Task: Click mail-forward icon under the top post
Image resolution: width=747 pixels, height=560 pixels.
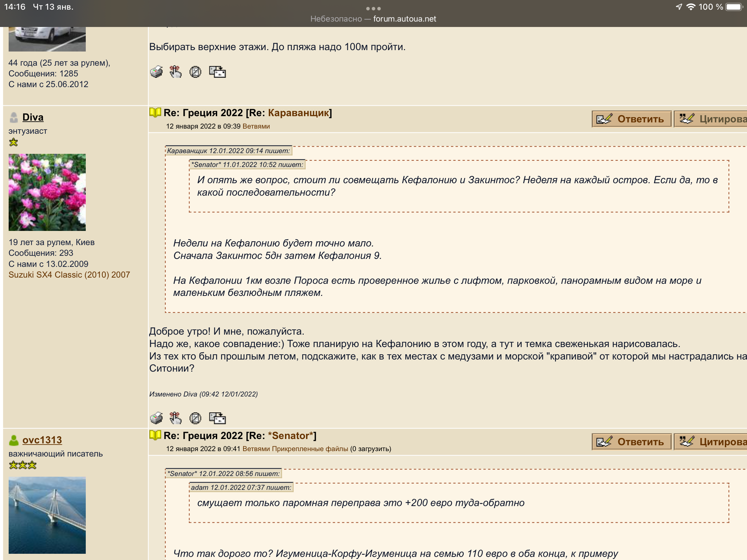Action: coord(217,72)
